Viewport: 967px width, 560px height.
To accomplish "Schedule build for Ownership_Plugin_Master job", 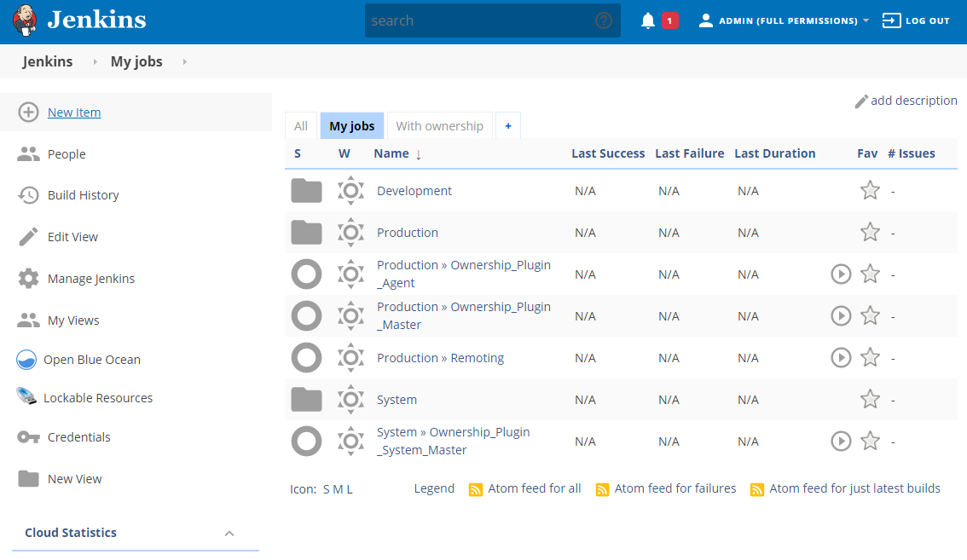I will [x=841, y=315].
